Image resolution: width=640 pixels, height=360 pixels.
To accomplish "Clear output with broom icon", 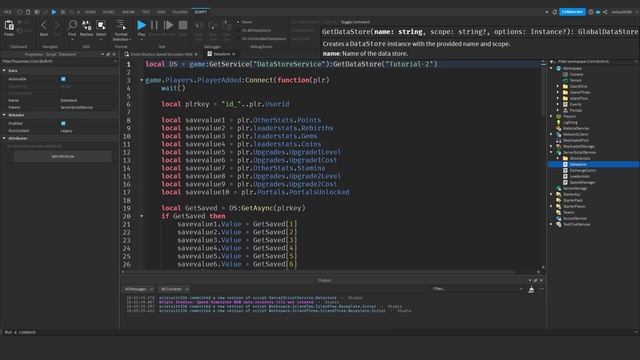I will (x=531, y=289).
